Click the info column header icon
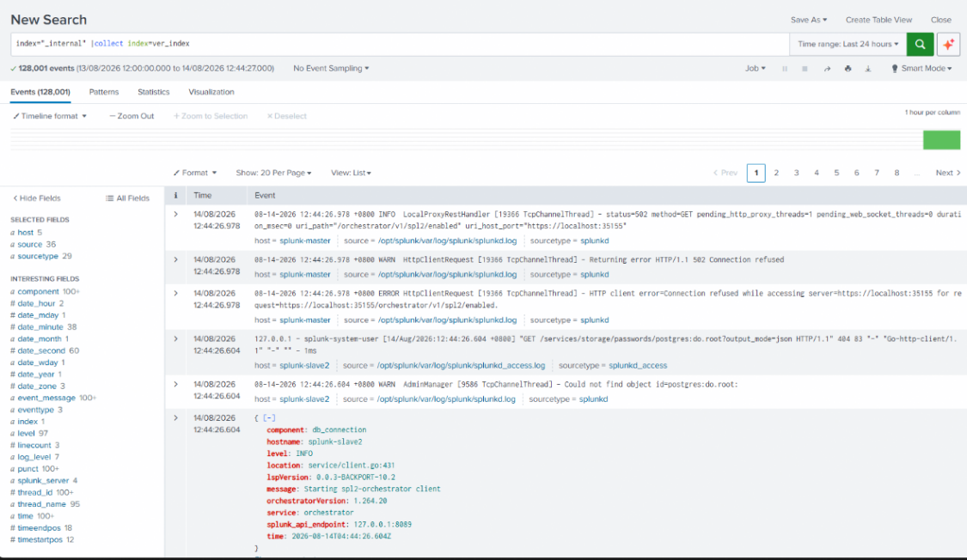The image size is (967, 560). point(175,195)
